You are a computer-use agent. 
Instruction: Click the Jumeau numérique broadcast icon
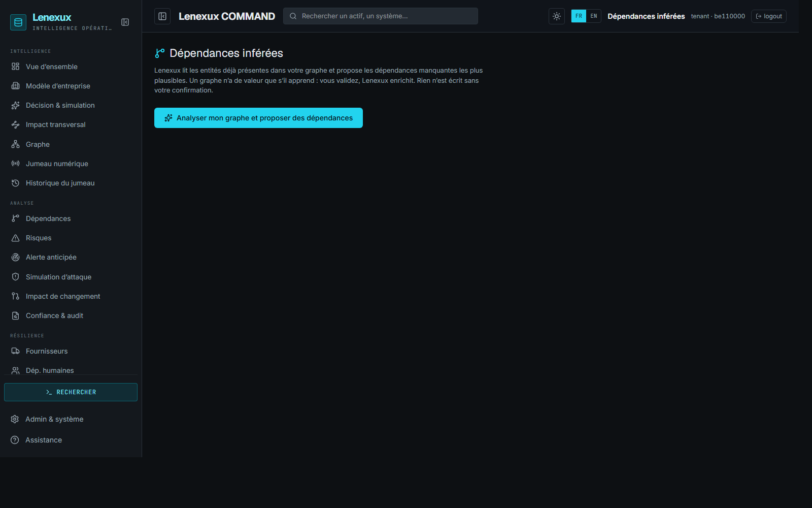click(x=16, y=164)
